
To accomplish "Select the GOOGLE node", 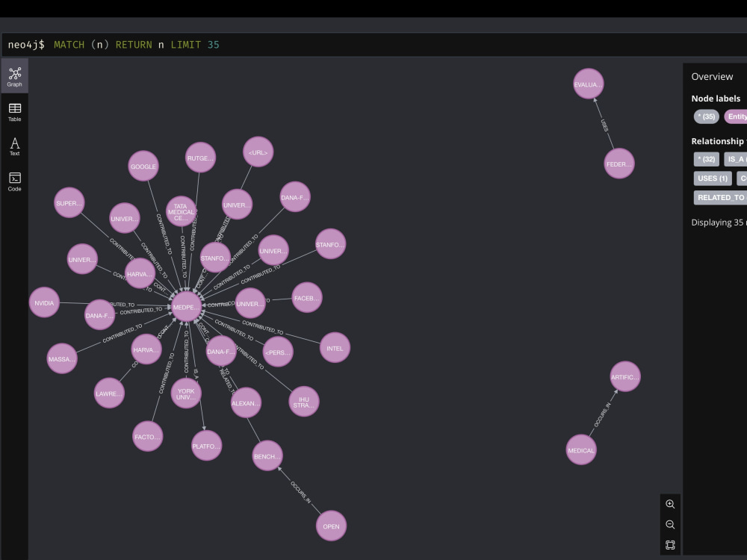I will 143,167.
